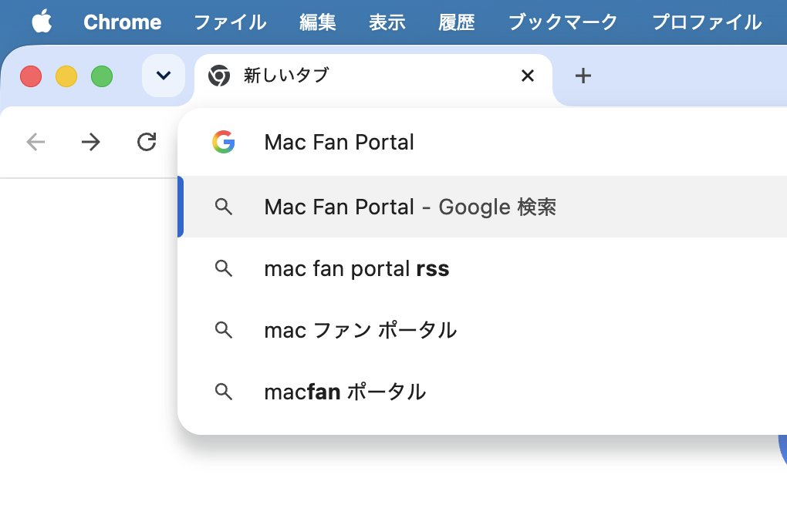This screenshot has height=532, width=787.
Task: Go back with the back arrow
Action: (x=35, y=142)
